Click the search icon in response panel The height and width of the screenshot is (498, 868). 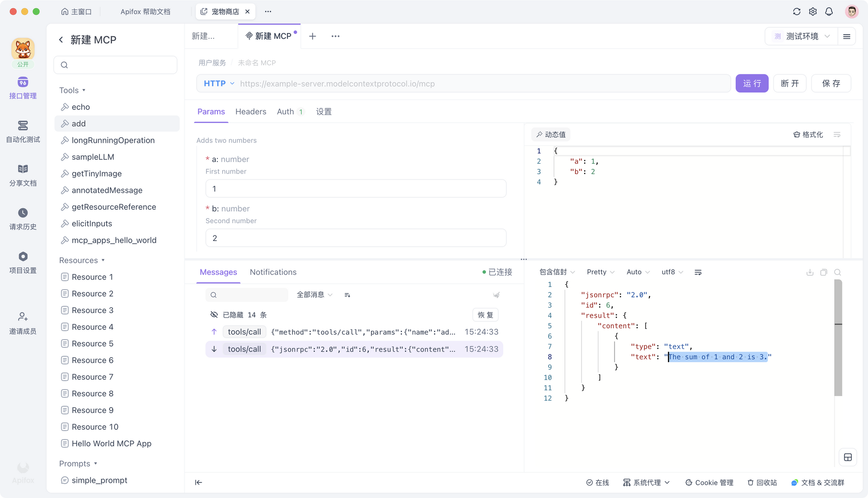[x=838, y=272]
